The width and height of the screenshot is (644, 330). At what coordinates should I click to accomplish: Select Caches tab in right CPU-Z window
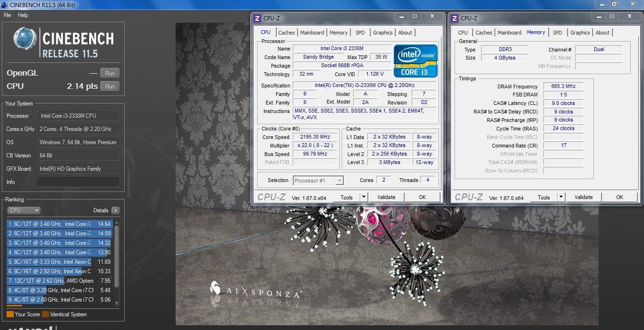[x=484, y=33]
